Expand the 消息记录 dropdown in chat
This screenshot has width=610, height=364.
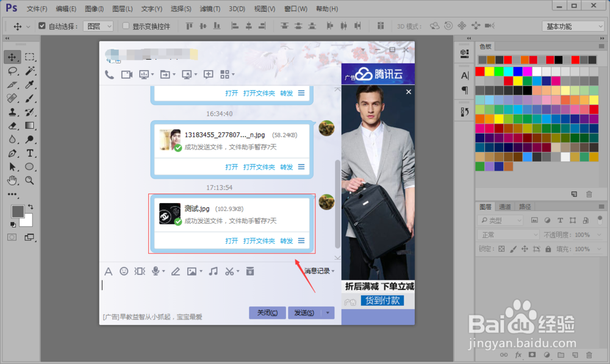click(x=320, y=271)
